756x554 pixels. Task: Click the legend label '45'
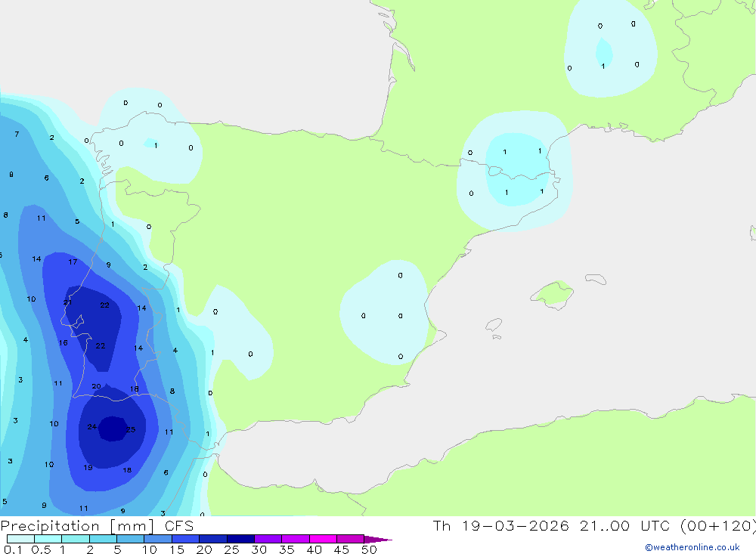point(342,549)
